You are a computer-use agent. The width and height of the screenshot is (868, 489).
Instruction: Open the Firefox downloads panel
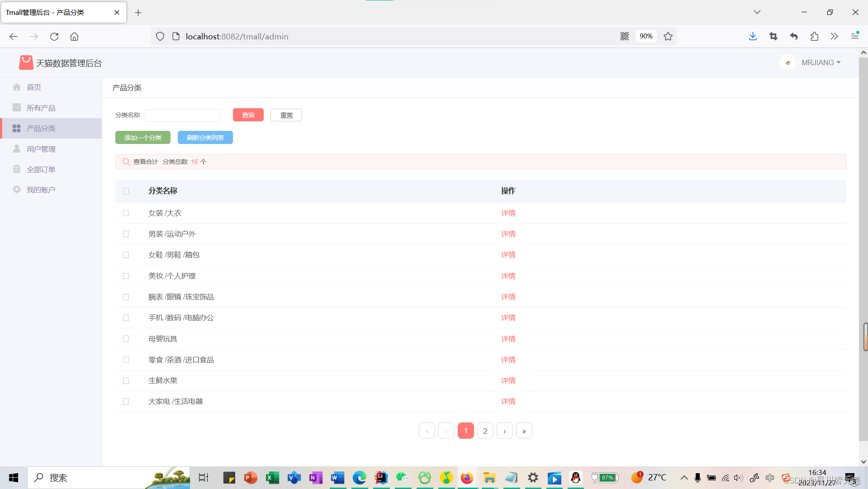click(x=753, y=36)
